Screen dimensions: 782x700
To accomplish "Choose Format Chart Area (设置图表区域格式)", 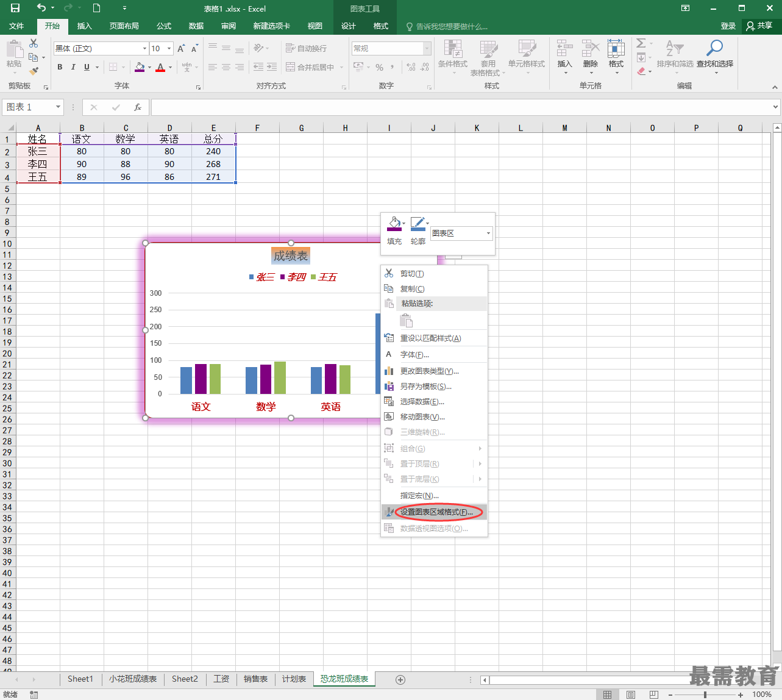I will [434, 512].
